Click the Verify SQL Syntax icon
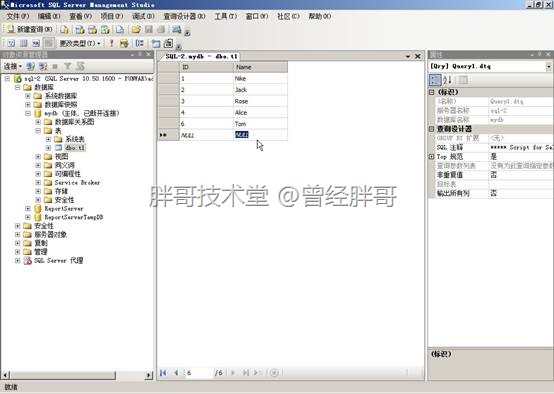The height and width of the screenshot is (394, 554). coord(124,43)
